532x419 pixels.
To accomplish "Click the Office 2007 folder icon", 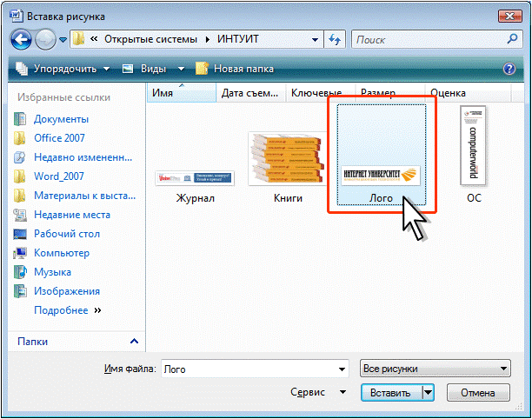I will (x=20, y=138).
